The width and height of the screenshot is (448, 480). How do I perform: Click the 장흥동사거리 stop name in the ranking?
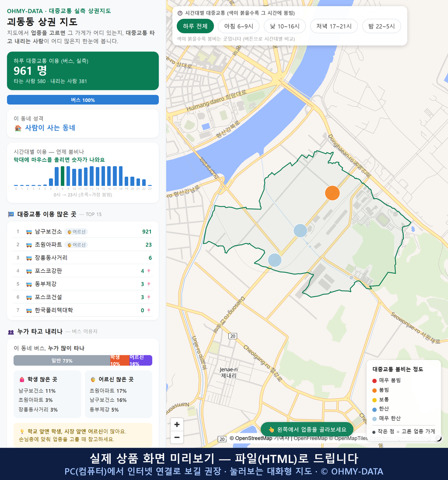point(51,258)
